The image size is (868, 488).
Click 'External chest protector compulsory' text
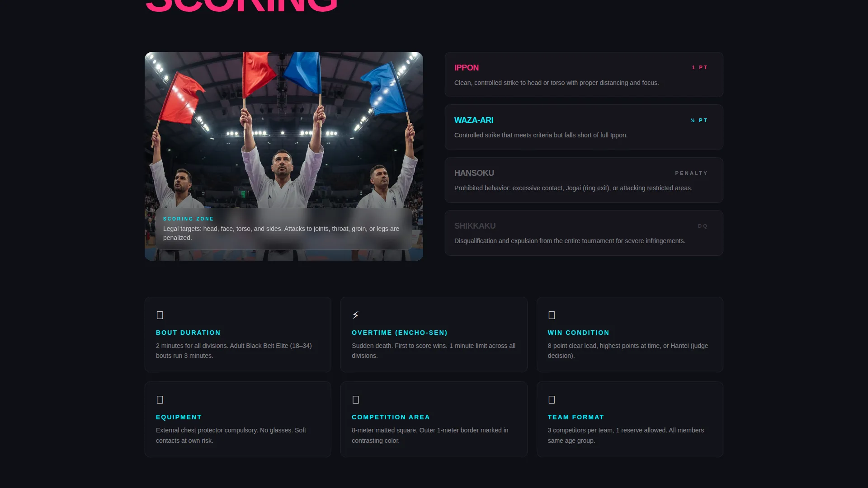pyautogui.click(x=231, y=435)
